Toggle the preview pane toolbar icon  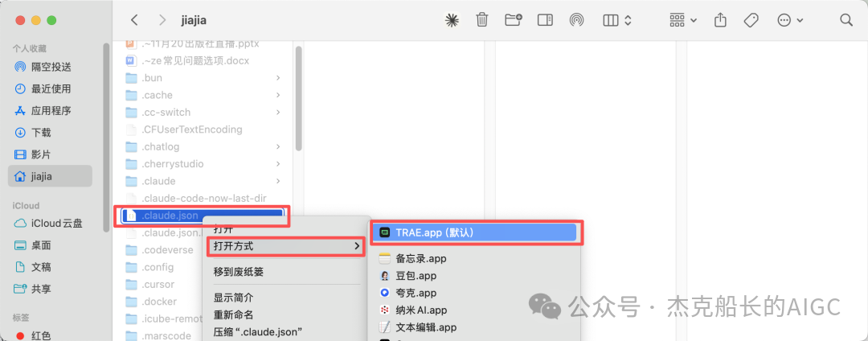click(545, 20)
